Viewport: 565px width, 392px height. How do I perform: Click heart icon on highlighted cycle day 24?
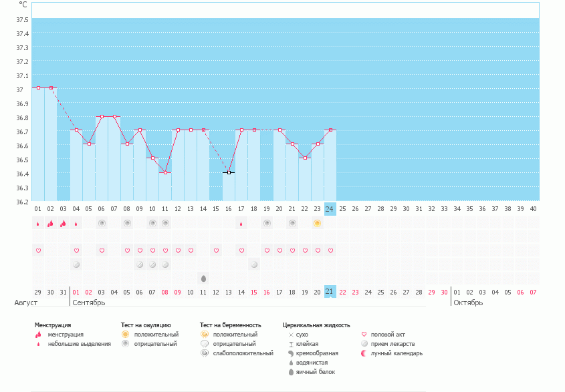[x=330, y=250]
